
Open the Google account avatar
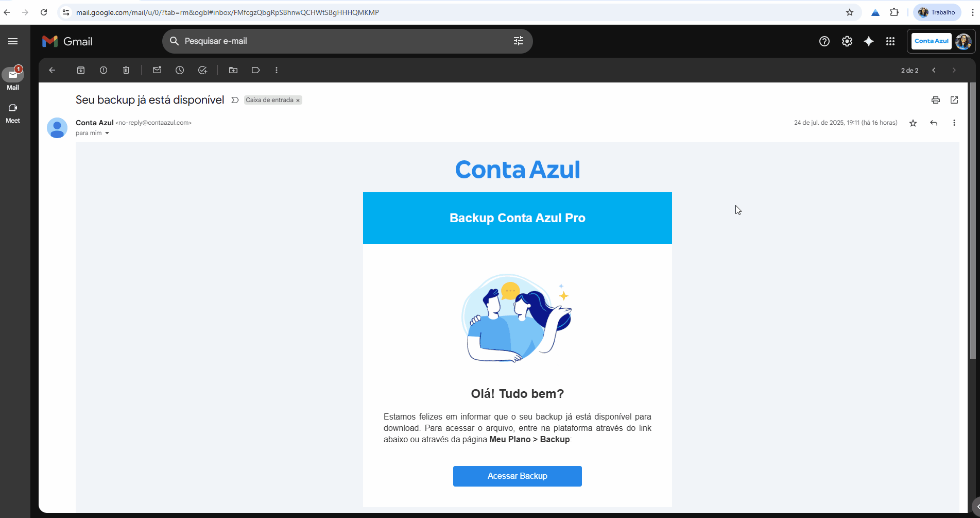click(x=964, y=41)
